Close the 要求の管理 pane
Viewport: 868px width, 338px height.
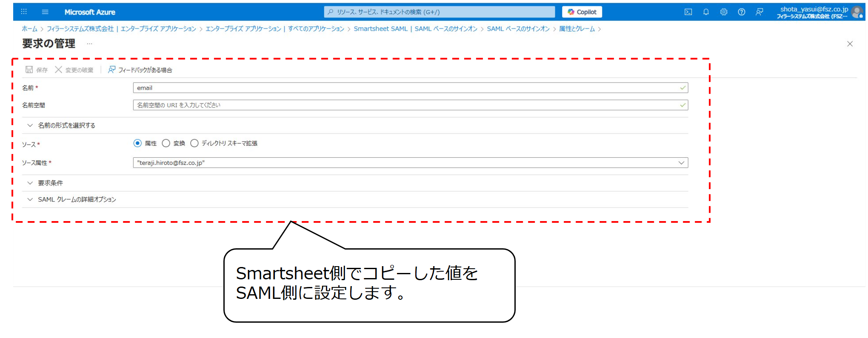tap(850, 44)
